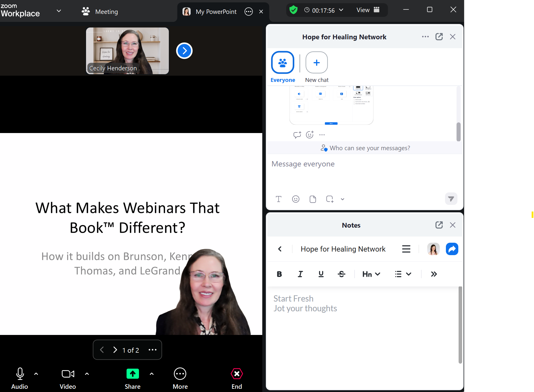Screen dimensions: 534x392
Task: Open slide control more options dots
Action: (x=153, y=350)
